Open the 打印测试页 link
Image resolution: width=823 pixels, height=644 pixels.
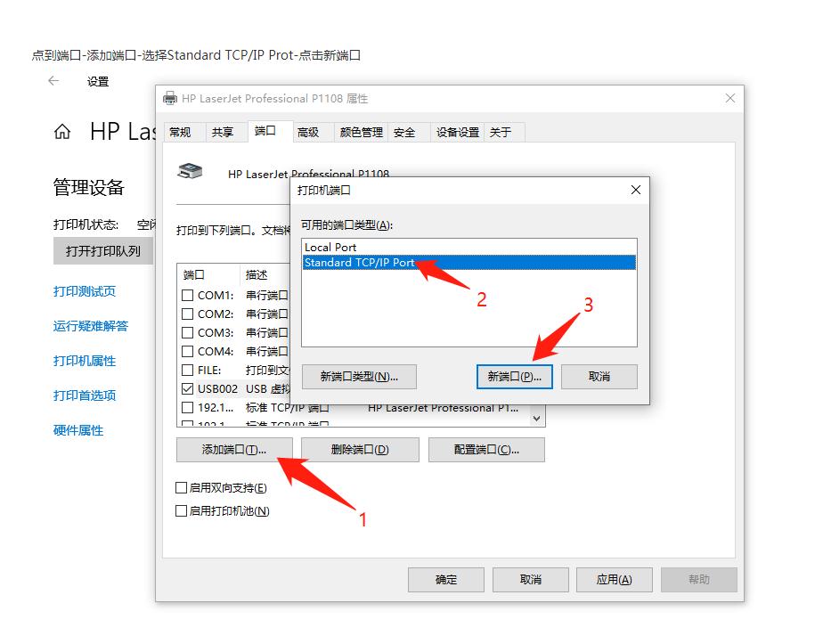click(x=85, y=291)
